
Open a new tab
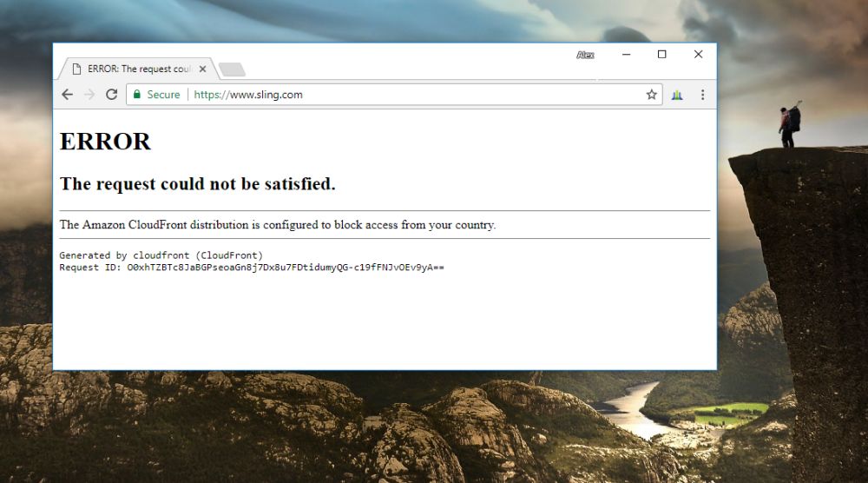click(x=233, y=69)
